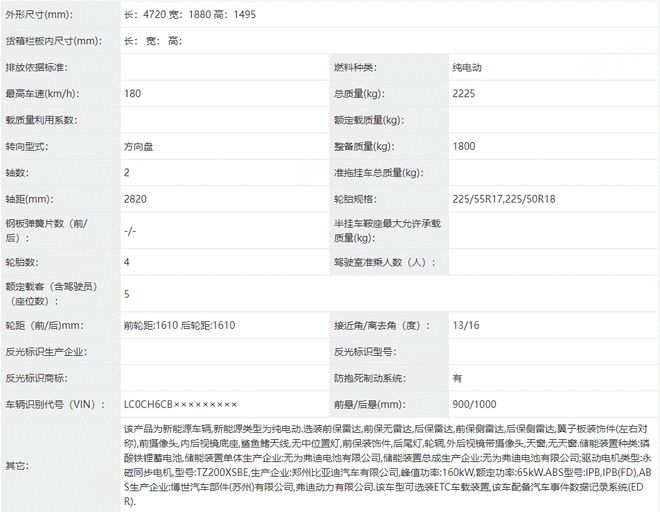This screenshot has width=660, height=512.
Task: Click the 转向型式 label
Action: (x=27, y=147)
